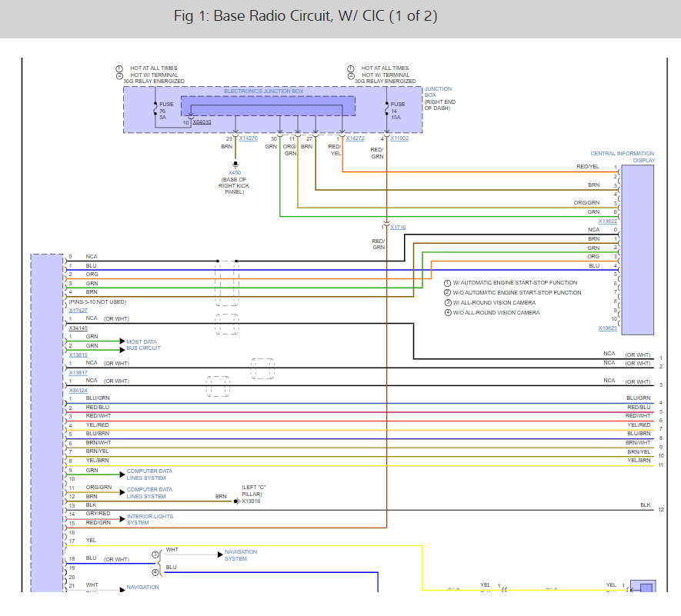The image size is (681, 616).
Task: Click the Fuse 14 15A symbol
Action: tap(387, 109)
